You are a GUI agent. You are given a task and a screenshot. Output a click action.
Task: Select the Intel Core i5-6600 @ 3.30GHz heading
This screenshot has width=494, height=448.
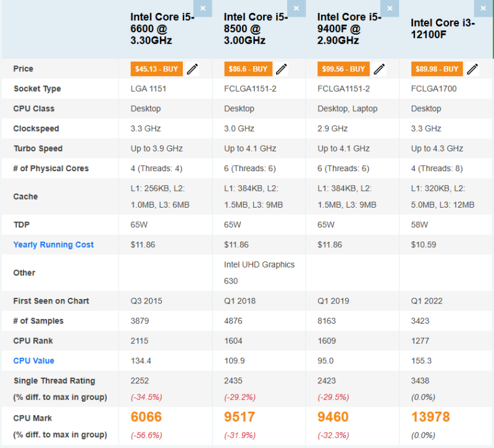coord(162,28)
